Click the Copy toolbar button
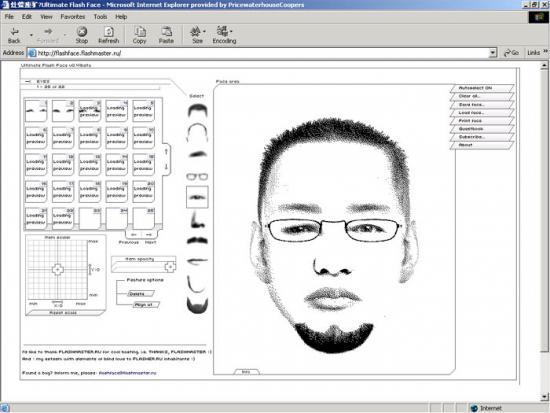The width and height of the screenshot is (550, 413). [139, 35]
